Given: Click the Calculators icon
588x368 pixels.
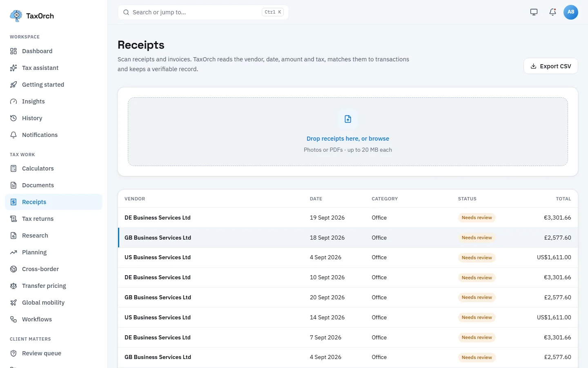Looking at the screenshot, I should pos(13,168).
